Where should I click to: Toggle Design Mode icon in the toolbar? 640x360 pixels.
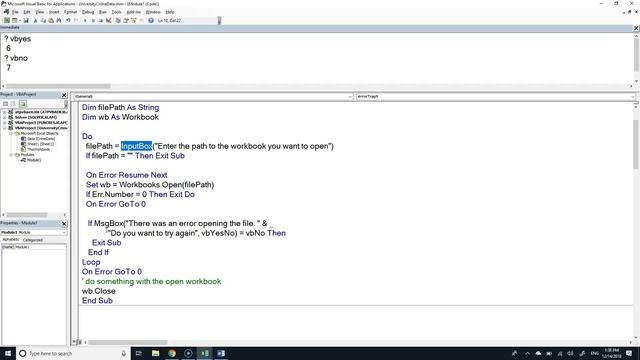[x=109, y=20]
